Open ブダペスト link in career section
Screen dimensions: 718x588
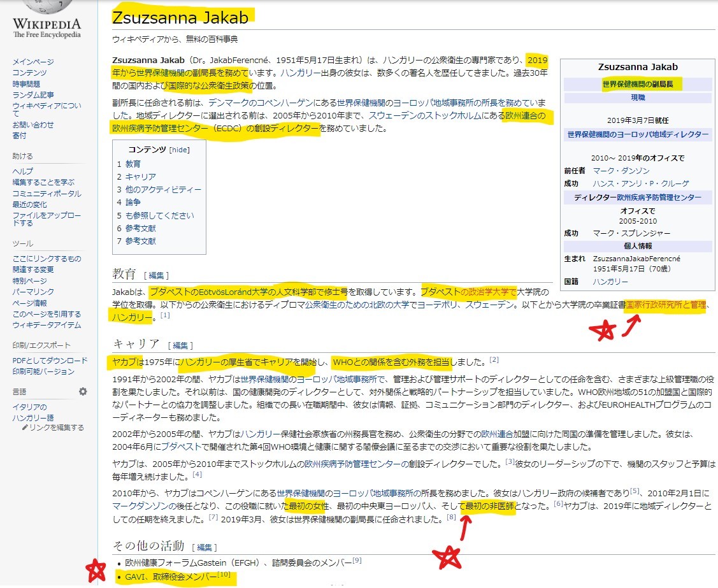point(182,447)
